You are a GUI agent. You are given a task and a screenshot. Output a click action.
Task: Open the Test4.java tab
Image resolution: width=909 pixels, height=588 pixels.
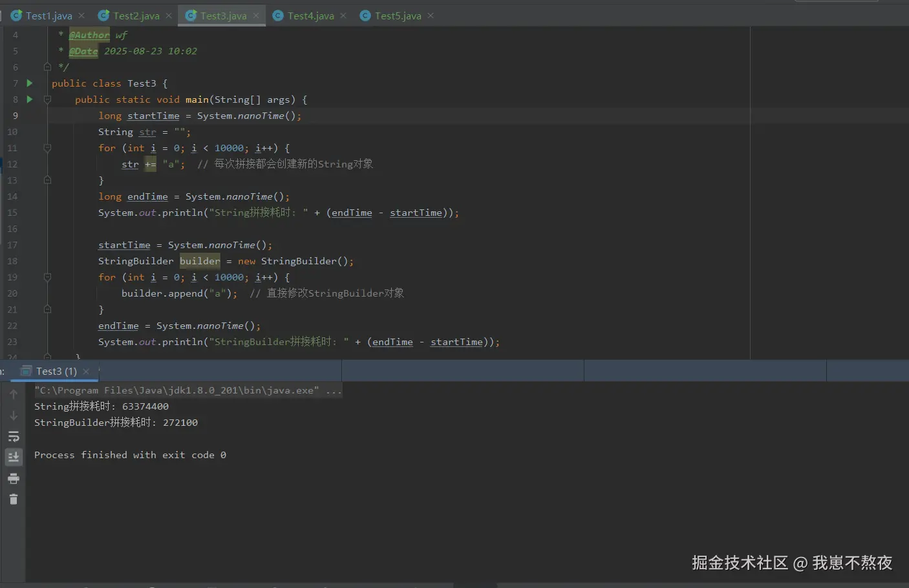(310, 16)
